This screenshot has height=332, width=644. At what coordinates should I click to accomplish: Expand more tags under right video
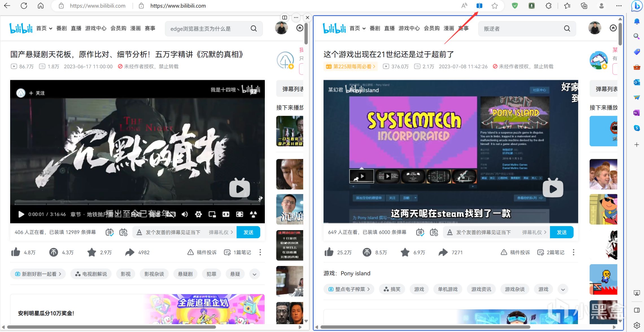(x=563, y=289)
